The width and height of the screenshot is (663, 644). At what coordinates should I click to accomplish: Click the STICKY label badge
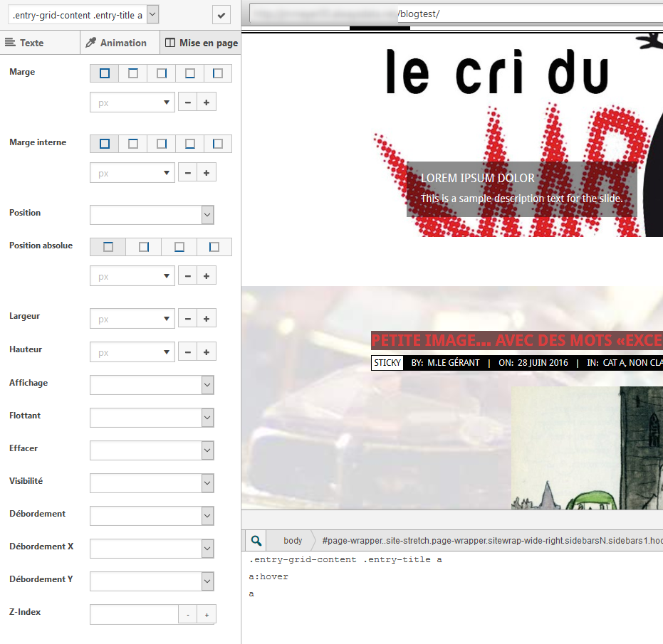(387, 363)
